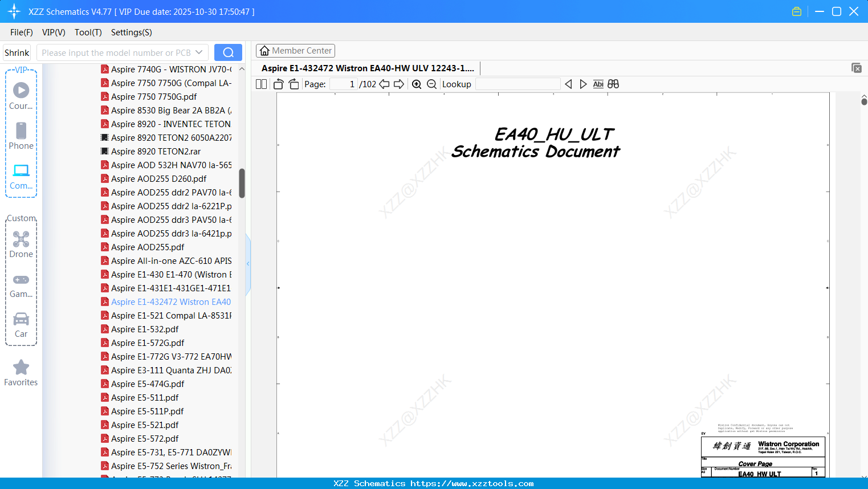Open the Member Center
The height and width of the screenshot is (489, 868).
point(295,51)
